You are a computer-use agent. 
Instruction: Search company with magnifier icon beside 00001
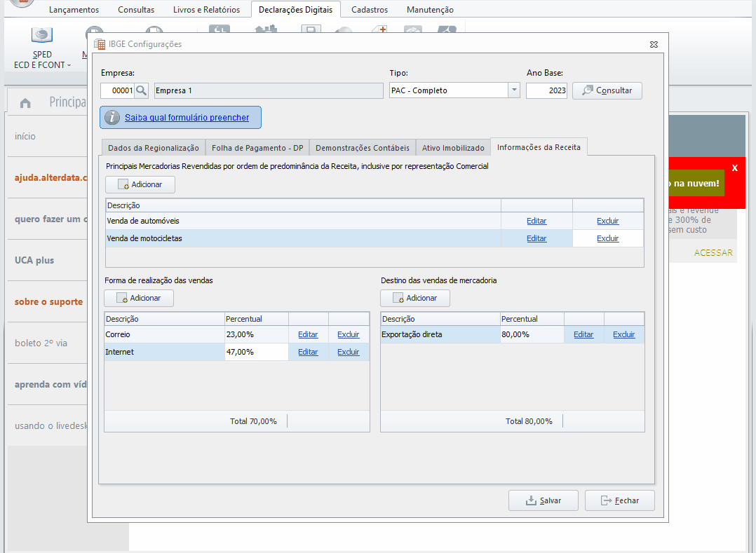coord(141,90)
